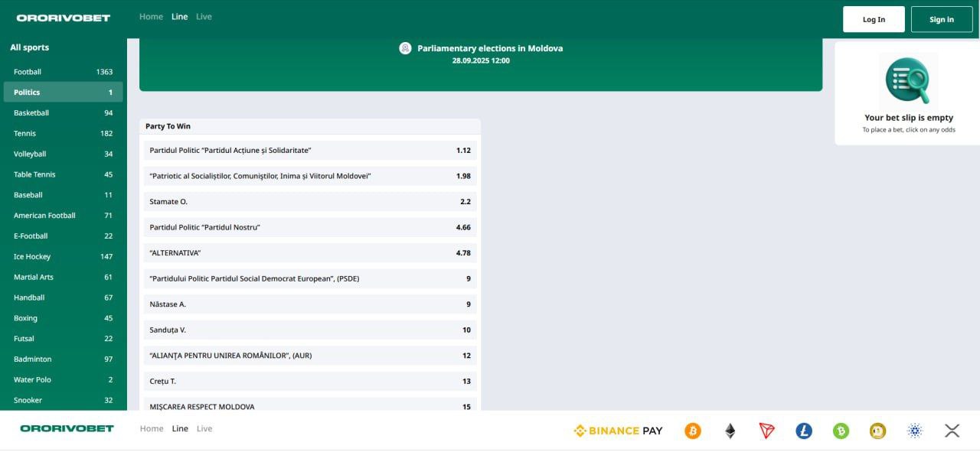
Task: Select Handball in the sports sidebar
Action: (63, 298)
